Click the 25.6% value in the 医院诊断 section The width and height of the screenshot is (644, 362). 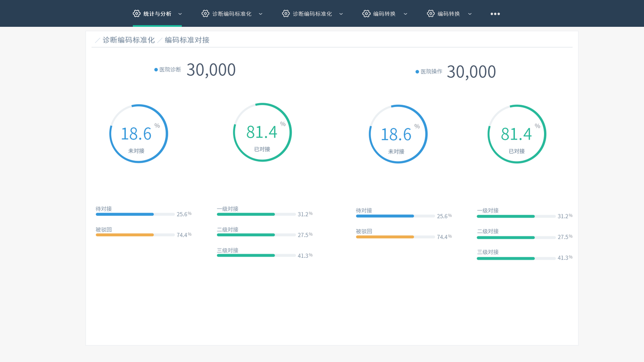[x=184, y=214]
